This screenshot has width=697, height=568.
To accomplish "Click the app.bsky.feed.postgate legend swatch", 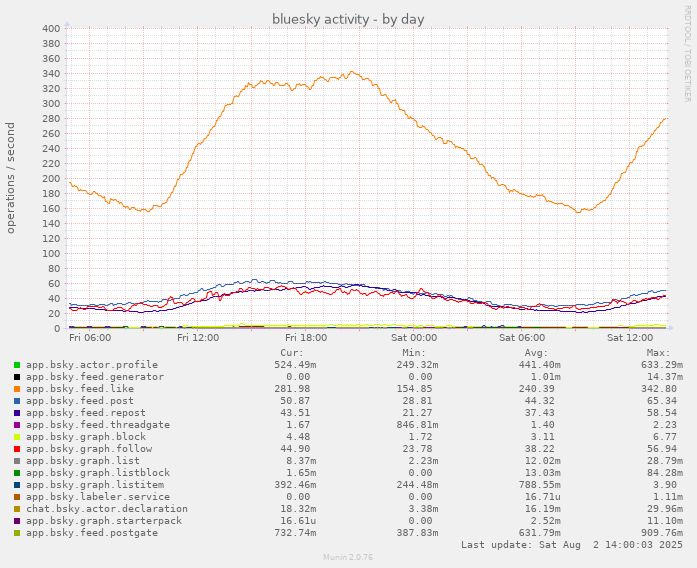I will click(x=17, y=533).
